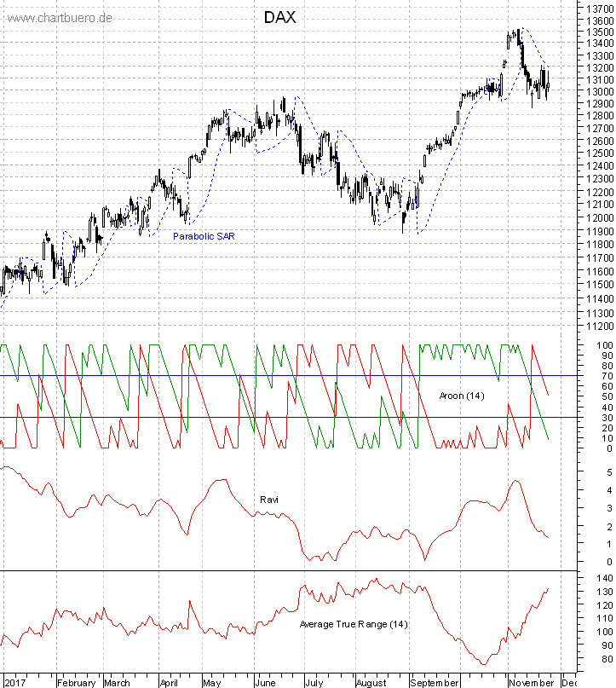This screenshot has width=616, height=688.
Task: Select the 30 value on Aroon axis
Action: tap(607, 417)
